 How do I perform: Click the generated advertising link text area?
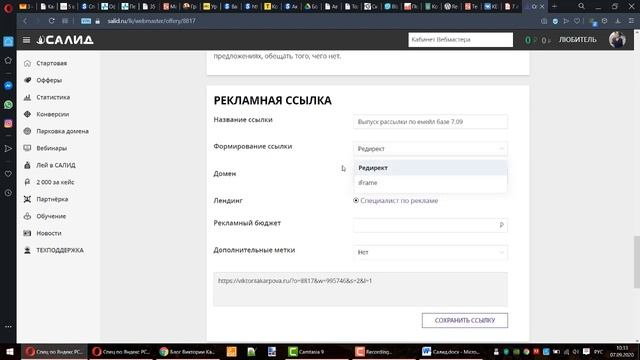(360, 289)
